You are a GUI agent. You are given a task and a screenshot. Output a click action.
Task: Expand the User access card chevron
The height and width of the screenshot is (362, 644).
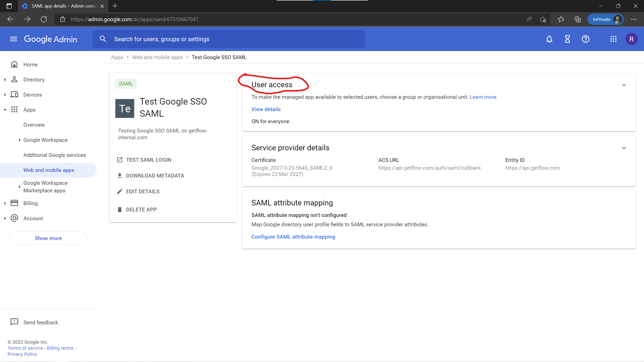[x=624, y=85]
